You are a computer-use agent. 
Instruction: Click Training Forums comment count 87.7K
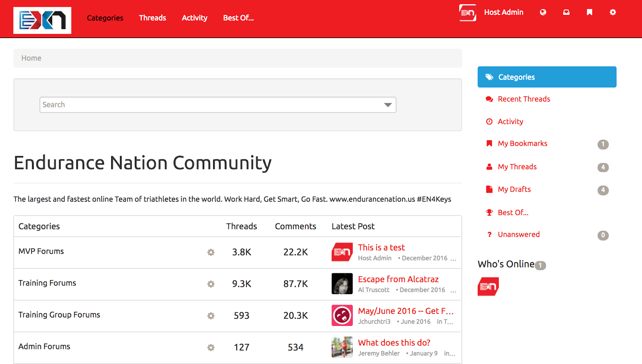click(x=296, y=284)
